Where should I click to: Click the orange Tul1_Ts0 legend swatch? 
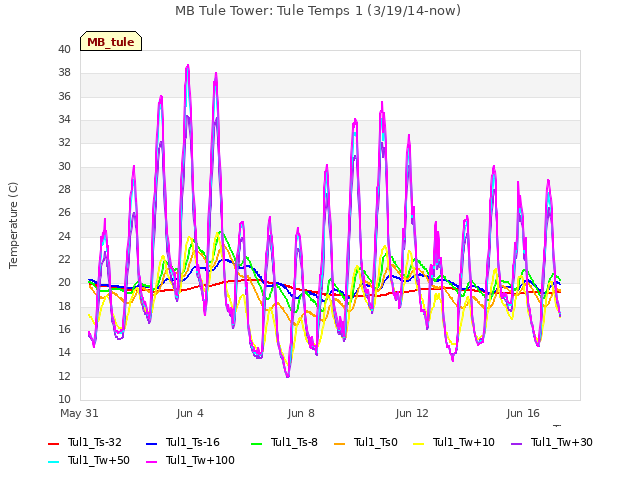pyautogui.click(x=339, y=443)
